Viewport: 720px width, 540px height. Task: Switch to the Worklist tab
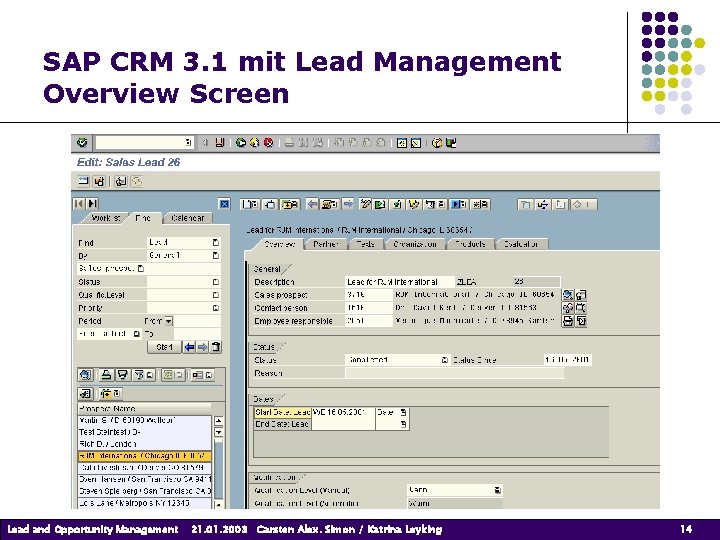(x=105, y=218)
